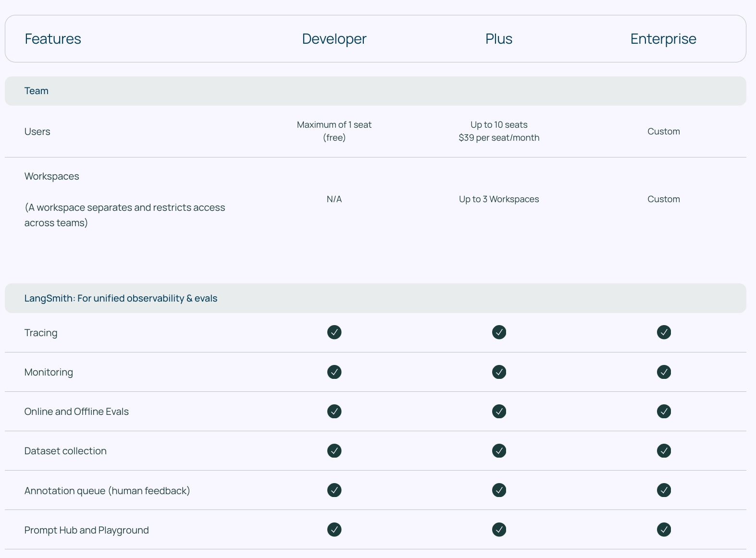Click Online and Offline Evals checkmark for Plus

pos(499,412)
